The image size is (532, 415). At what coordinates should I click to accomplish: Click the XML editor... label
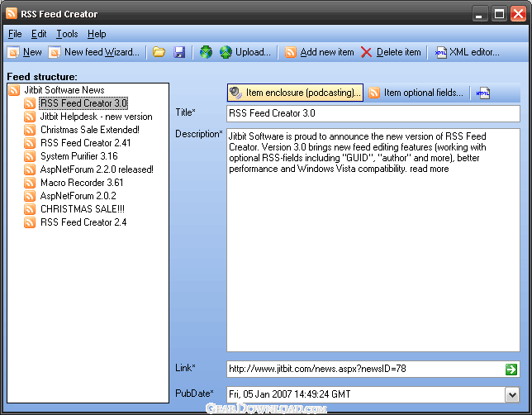pos(474,52)
